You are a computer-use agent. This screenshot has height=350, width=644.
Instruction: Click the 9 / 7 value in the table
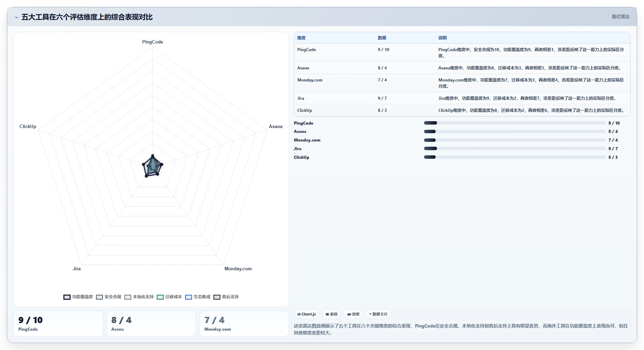point(382,98)
